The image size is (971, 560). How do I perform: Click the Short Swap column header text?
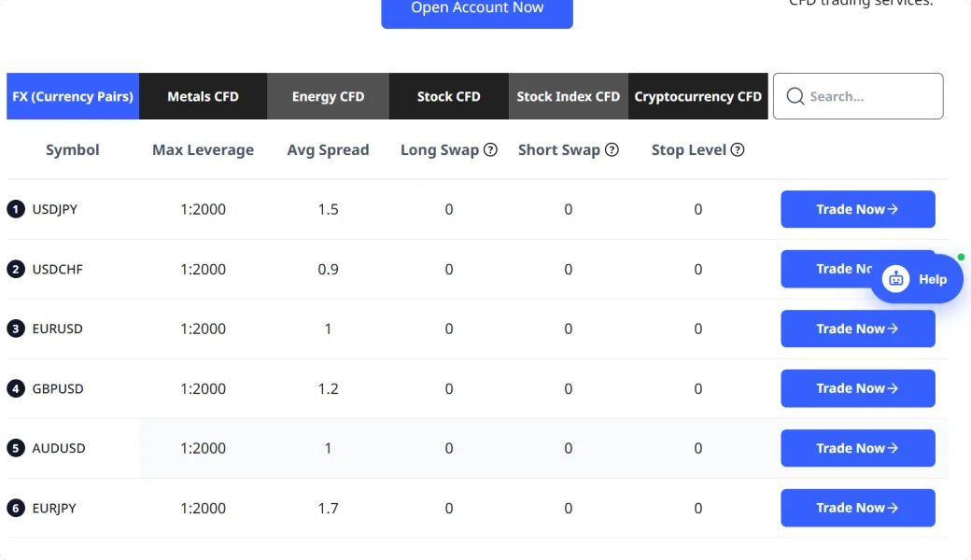pyautogui.click(x=559, y=149)
